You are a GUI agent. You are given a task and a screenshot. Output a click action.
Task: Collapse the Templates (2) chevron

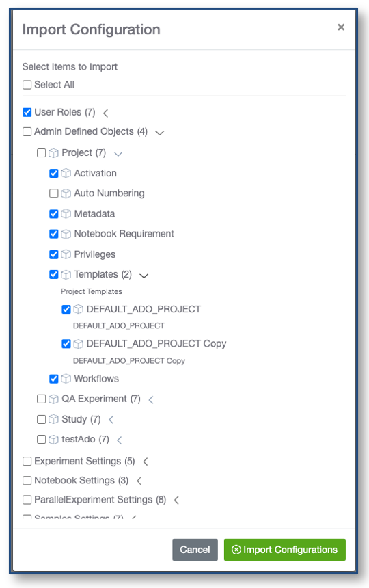click(x=144, y=276)
